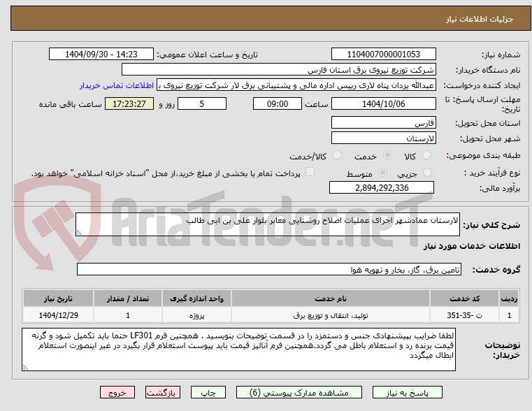Open مشاهده مدارک پیوستی (6) button

point(299,392)
